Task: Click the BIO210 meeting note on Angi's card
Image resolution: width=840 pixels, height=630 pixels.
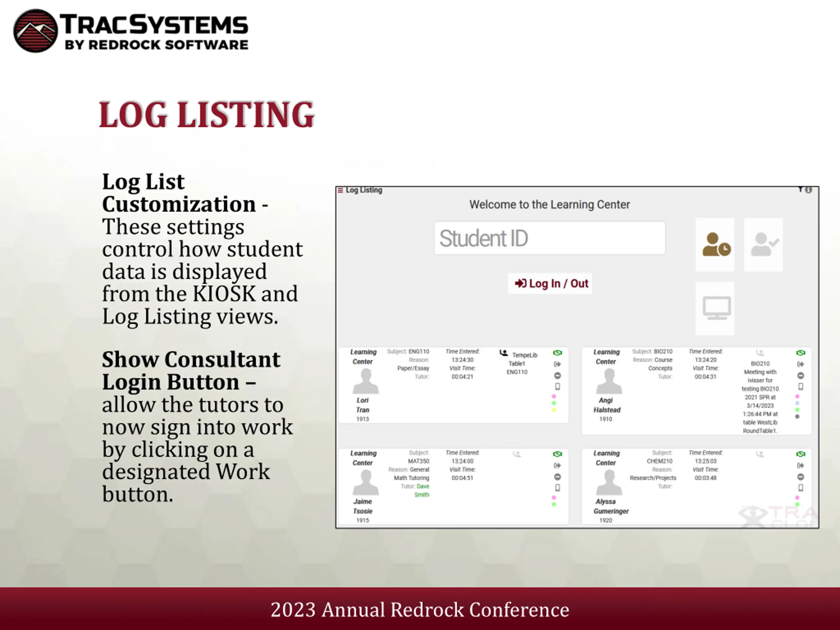Action: coord(760,397)
